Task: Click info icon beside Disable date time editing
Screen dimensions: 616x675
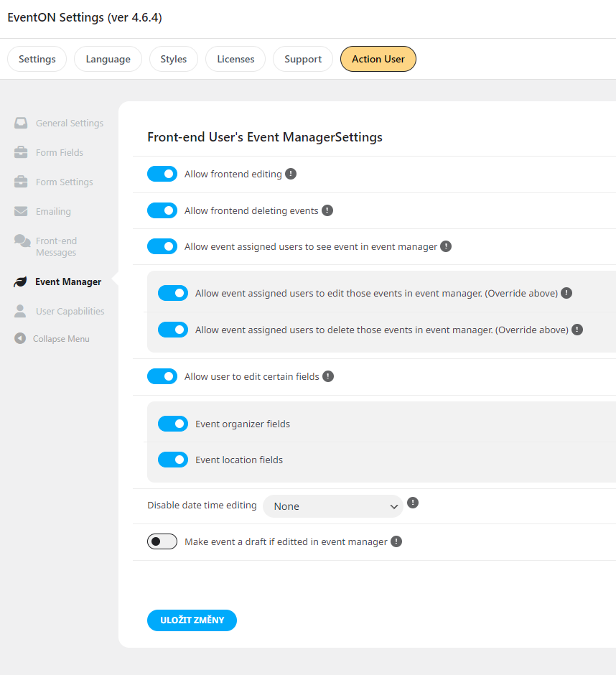Action: (413, 503)
